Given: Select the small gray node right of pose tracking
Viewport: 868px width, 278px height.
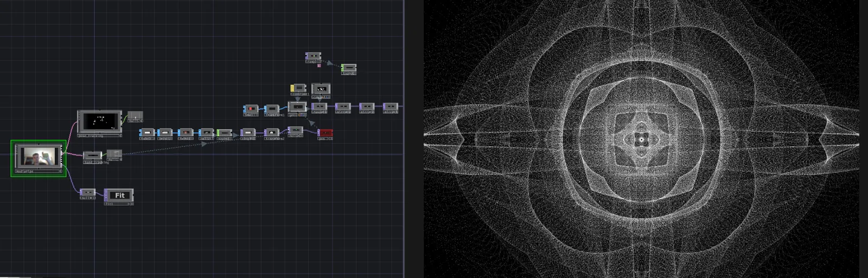Looking at the screenshot, I should click(135, 117).
